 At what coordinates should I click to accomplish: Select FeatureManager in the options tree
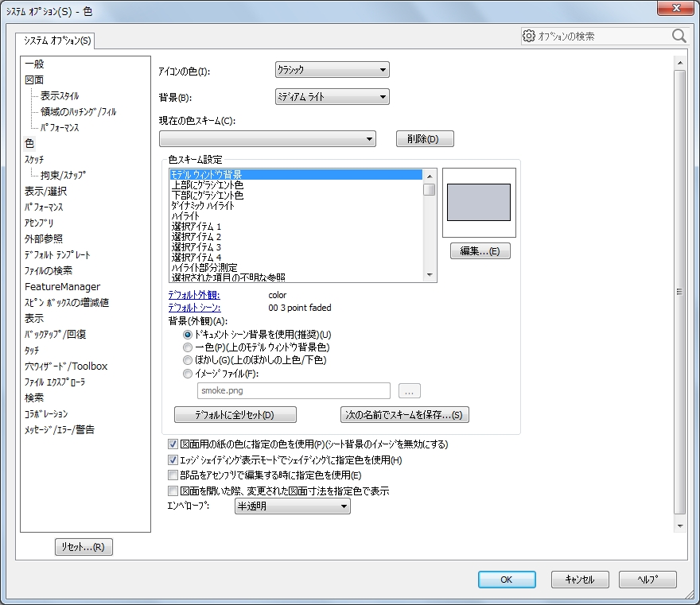62,286
